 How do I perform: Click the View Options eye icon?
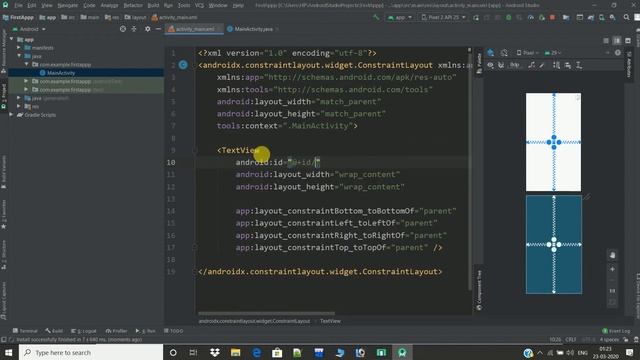[490, 65]
